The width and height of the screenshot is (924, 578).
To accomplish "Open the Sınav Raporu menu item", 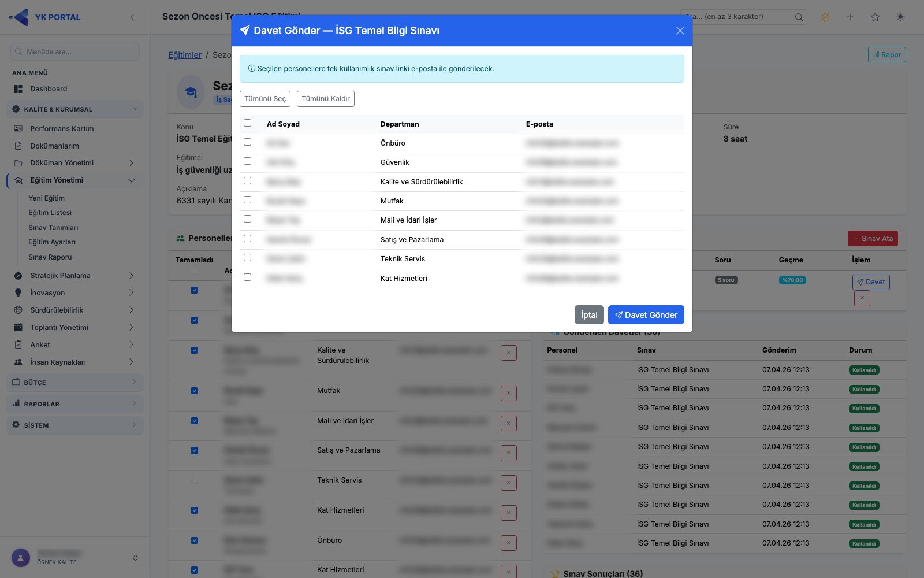I will coord(50,257).
